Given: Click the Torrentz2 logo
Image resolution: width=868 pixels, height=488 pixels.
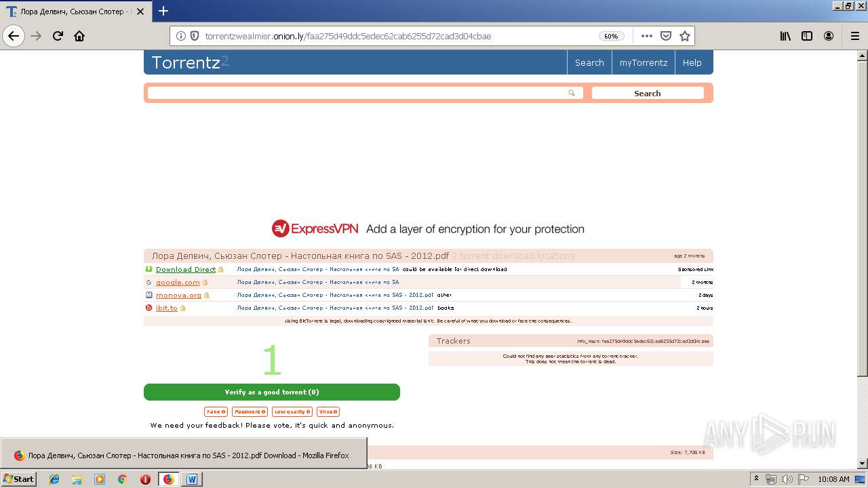Looking at the screenshot, I should (x=191, y=62).
